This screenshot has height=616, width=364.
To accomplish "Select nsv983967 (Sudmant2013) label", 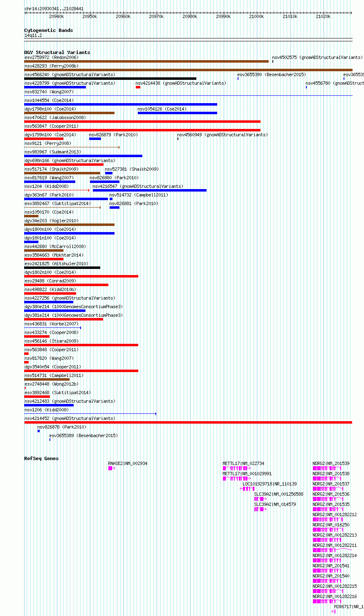I will [52, 152].
